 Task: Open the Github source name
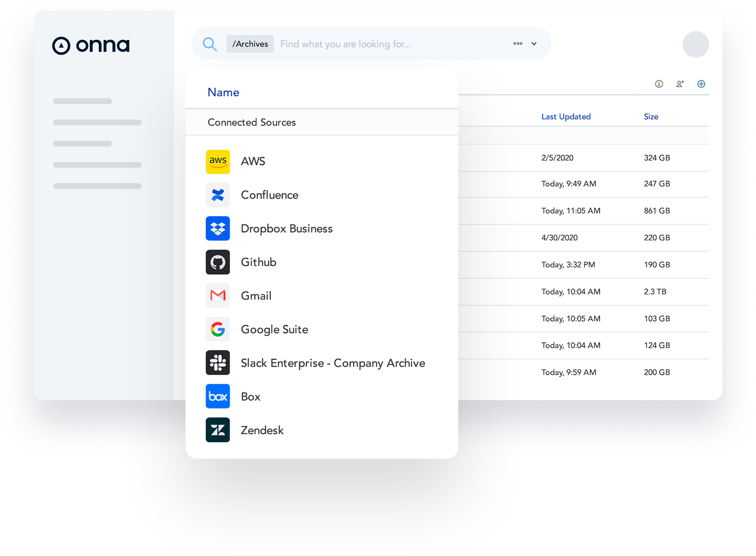[x=258, y=262]
